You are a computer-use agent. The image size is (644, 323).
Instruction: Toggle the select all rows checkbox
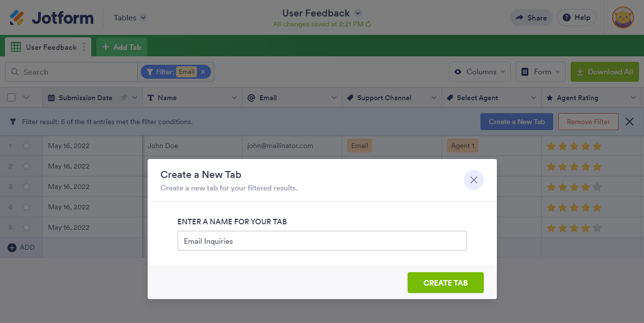pos(11,98)
